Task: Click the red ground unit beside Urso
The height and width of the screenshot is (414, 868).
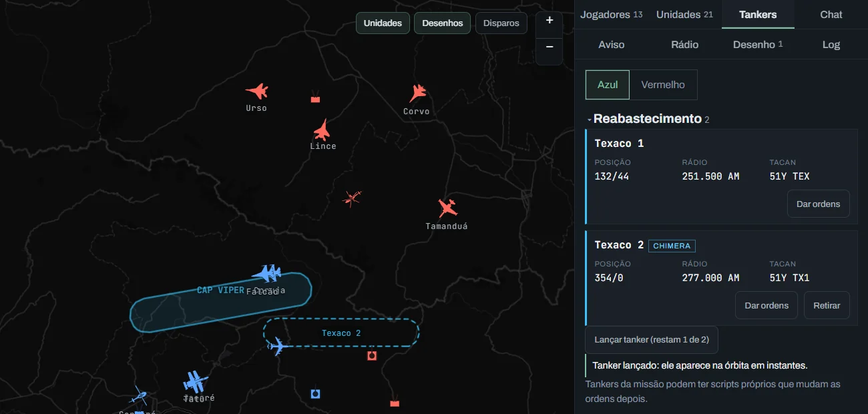Action: pyautogui.click(x=315, y=98)
